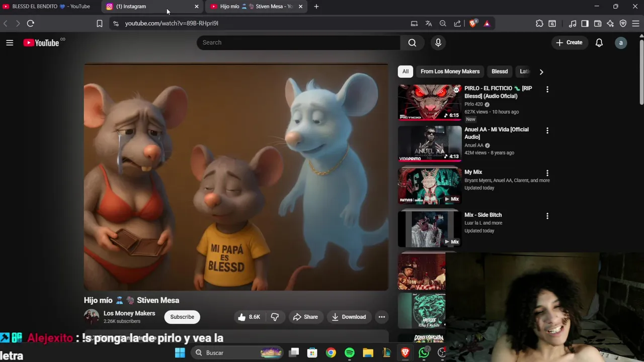Screen dimensions: 644x362
Task: Open options for Mix - Side Bitch
Action: 547,216
